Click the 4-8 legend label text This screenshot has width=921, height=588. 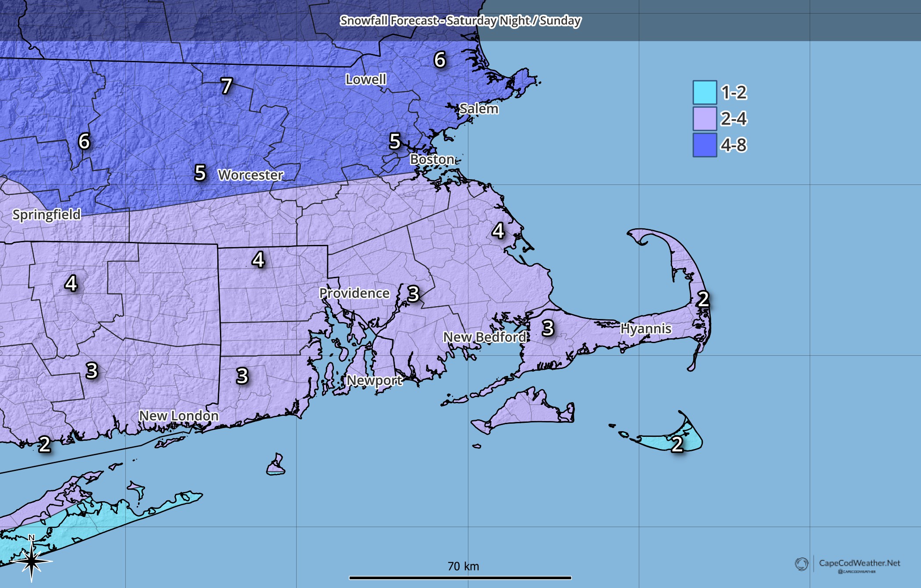[734, 145]
